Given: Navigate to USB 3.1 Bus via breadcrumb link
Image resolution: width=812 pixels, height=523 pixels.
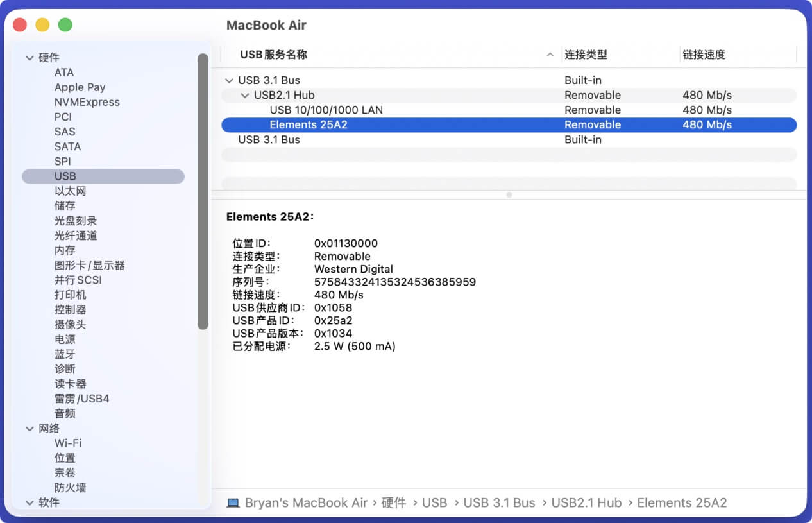Looking at the screenshot, I should (x=499, y=502).
